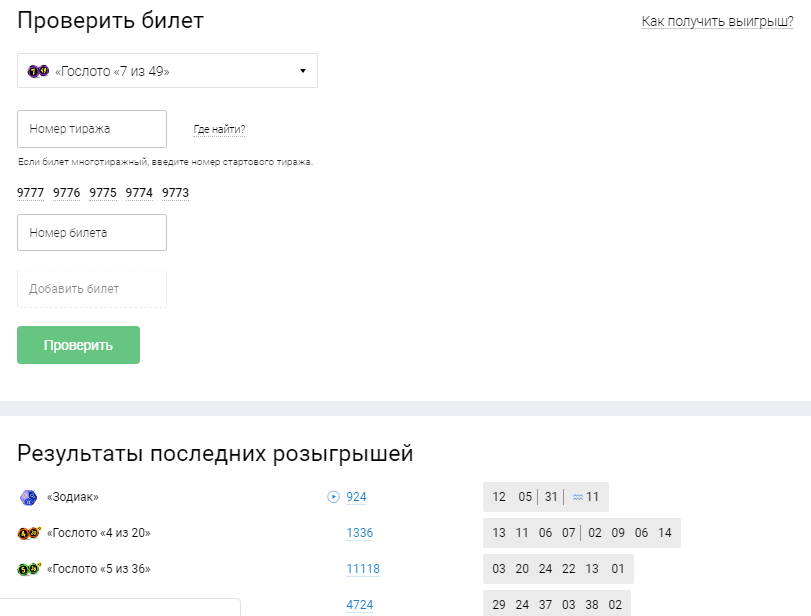Focus the Номер тиража input field
The height and width of the screenshot is (616, 811).
click(92, 129)
